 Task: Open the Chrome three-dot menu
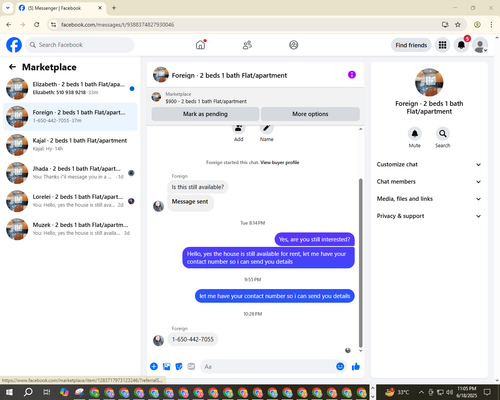491,25
